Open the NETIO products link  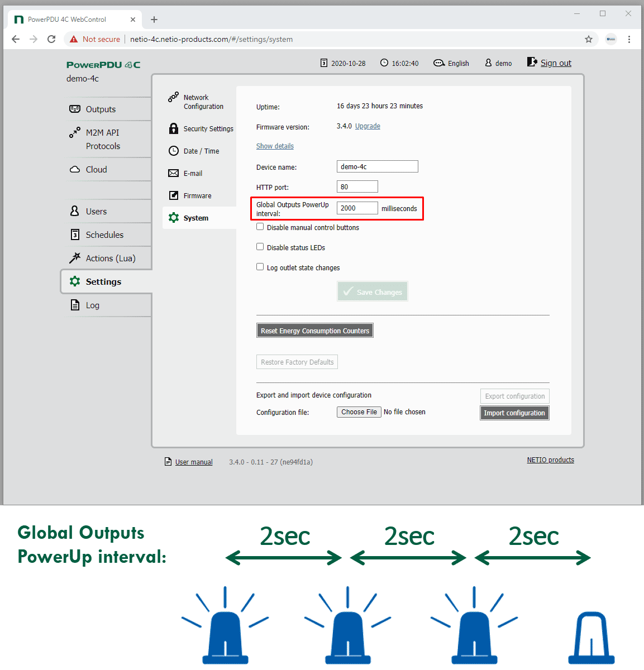click(551, 460)
